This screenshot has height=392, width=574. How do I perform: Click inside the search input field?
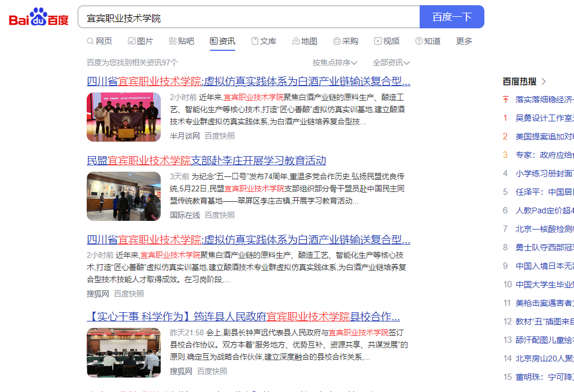[249, 17]
